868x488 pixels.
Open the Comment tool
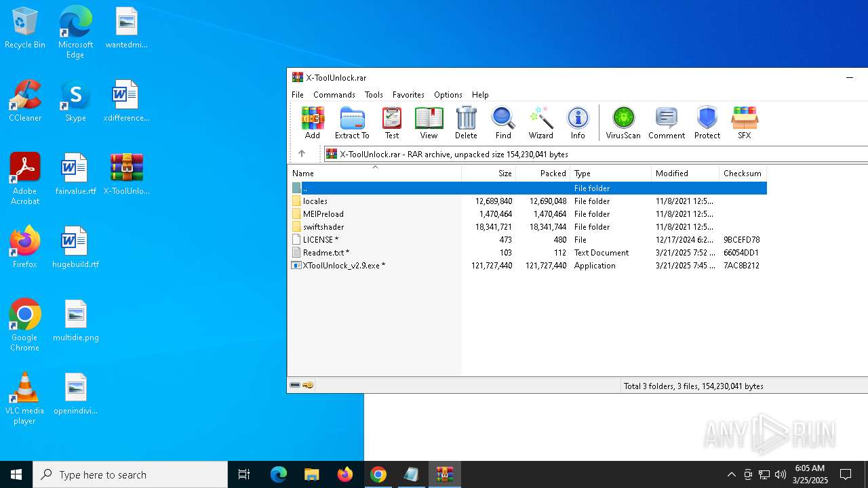[x=667, y=123]
